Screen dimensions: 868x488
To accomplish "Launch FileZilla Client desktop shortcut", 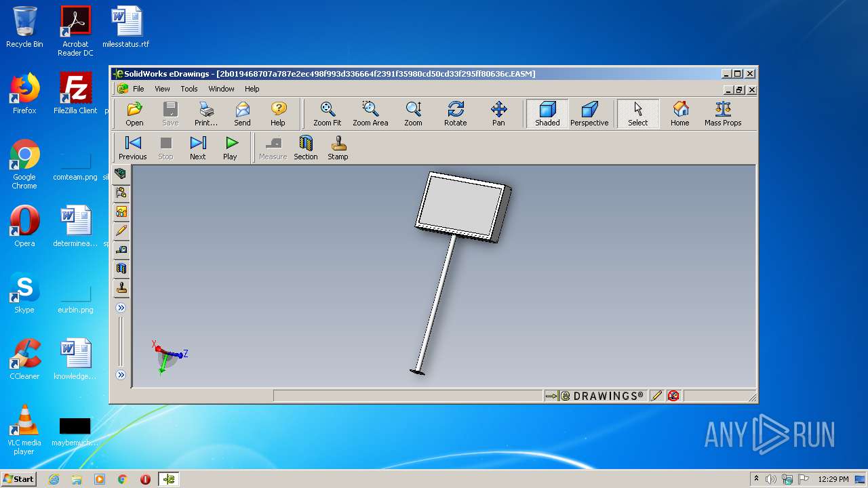I will click(x=75, y=94).
